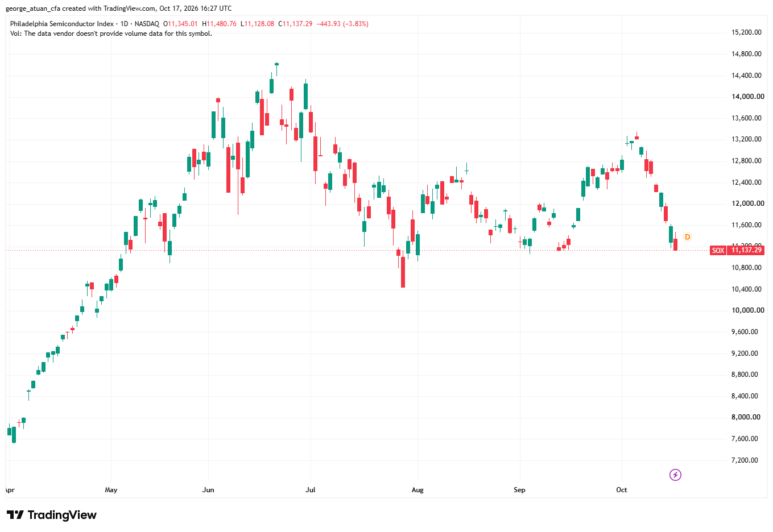Click the close value C11,137.29
This screenshot has height=532, width=773.
(x=295, y=24)
